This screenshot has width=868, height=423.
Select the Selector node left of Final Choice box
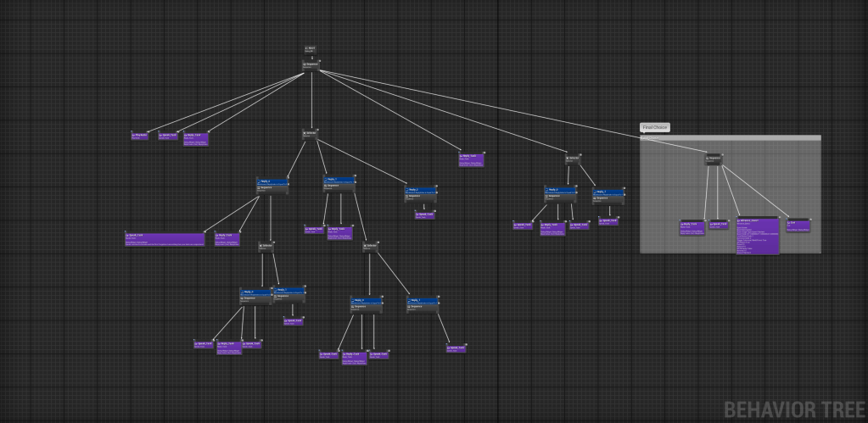[573, 159]
